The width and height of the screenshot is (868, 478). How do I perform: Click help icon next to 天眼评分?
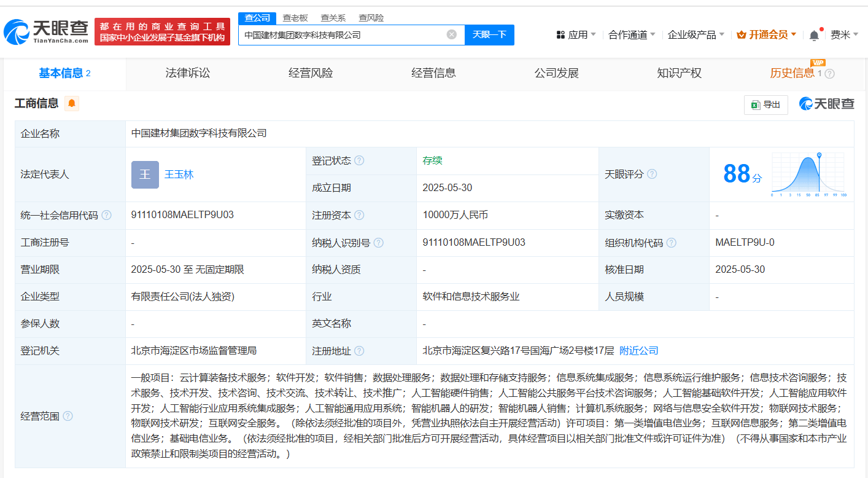(652, 174)
